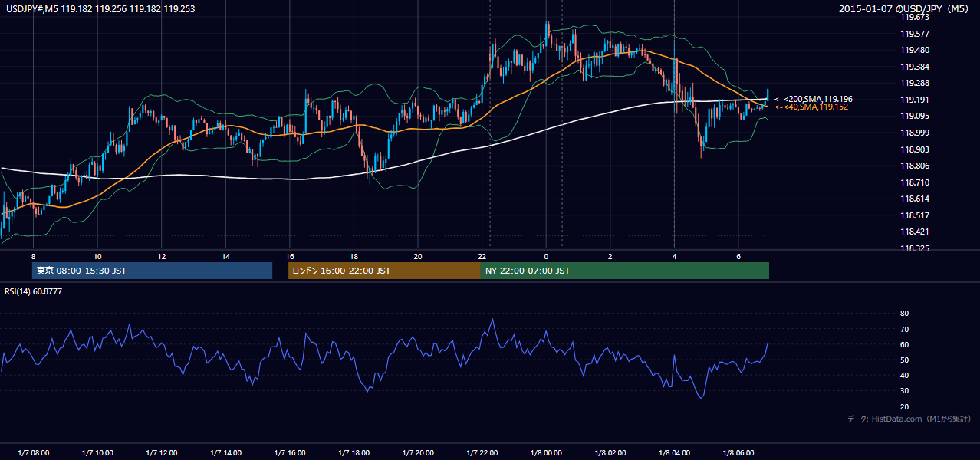This screenshot has width=980, height=460.
Task: Click RSI axis level 60
Action: 904,345
